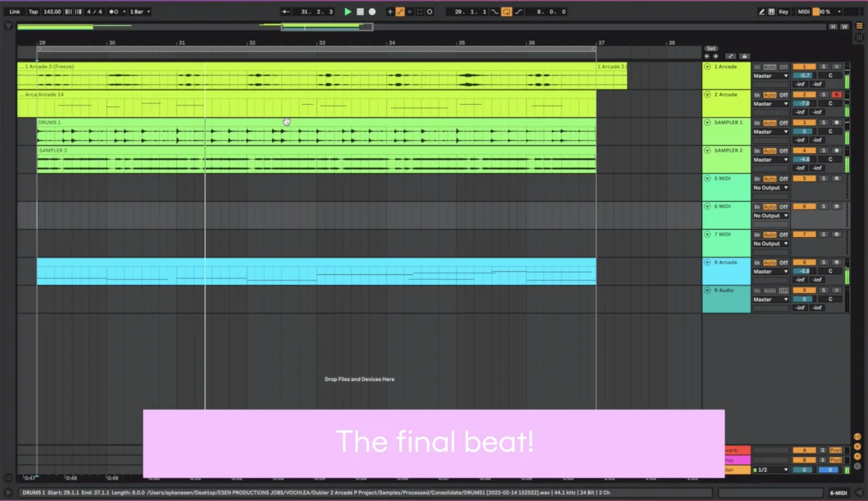Toggle MIDI Map Mode button

click(x=804, y=12)
